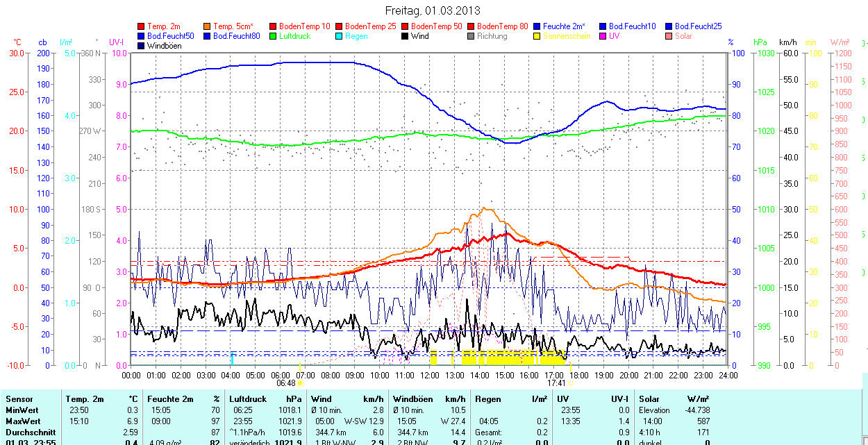
Task: Click the Luftdruck column header in table
Action: coord(248,399)
